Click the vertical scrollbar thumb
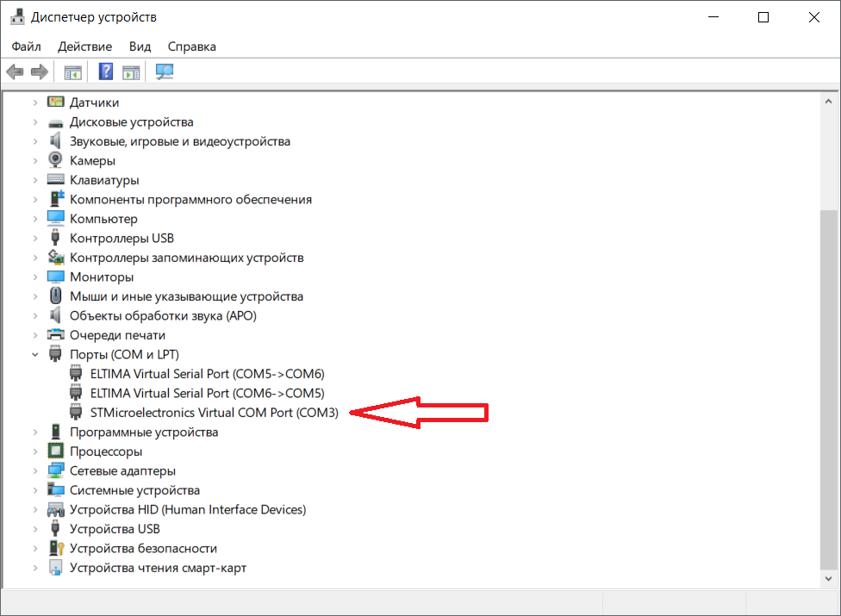 pyautogui.click(x=828, y=388)
